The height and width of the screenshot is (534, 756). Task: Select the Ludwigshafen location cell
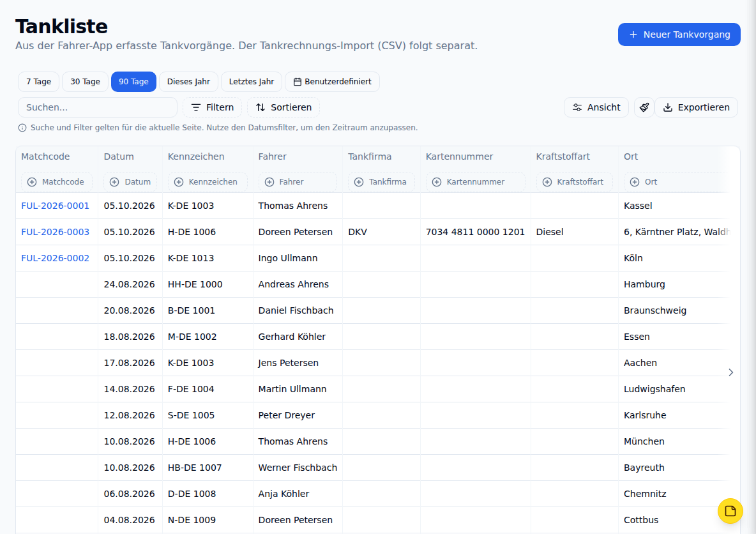(654, 389)
